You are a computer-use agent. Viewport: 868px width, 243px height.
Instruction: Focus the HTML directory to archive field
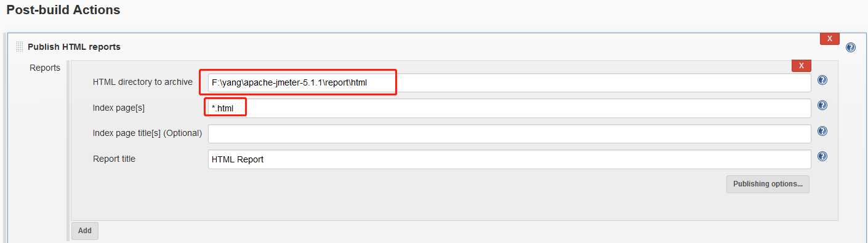tap(510, 82)
